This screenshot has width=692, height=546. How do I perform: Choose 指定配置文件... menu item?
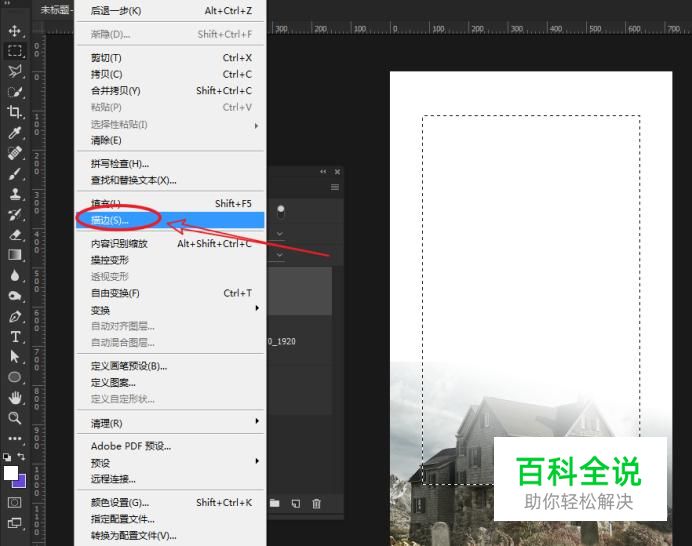point(171,519)
